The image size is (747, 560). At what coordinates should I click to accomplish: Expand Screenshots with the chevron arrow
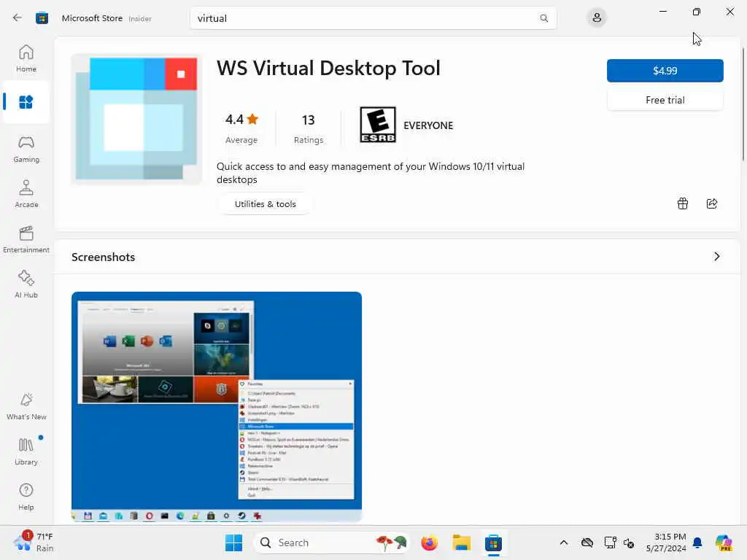(x=716, y=257)
